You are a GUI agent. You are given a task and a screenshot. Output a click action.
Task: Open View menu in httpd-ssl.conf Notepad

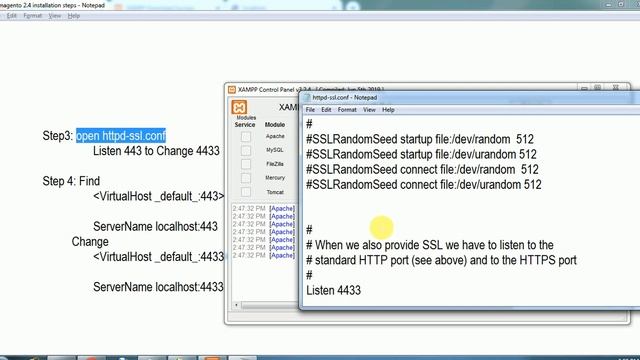click(369, 110)
